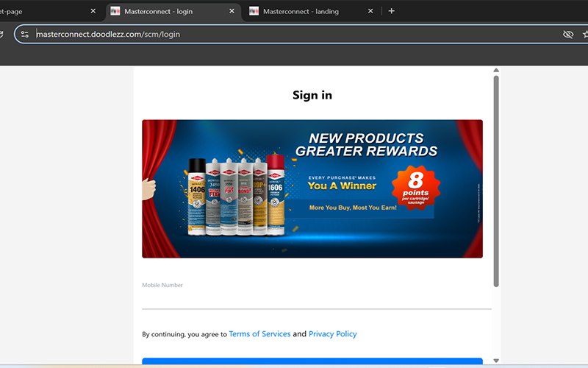588x368 pixels.
Task: Close the Masterconnect - landing tab
Action: (x=370, y=11)
